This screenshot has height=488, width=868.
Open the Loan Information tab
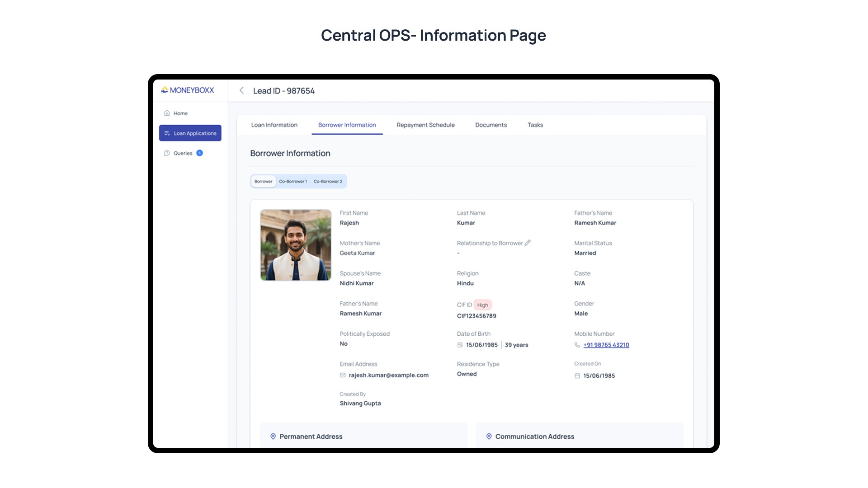click(274, 125)
